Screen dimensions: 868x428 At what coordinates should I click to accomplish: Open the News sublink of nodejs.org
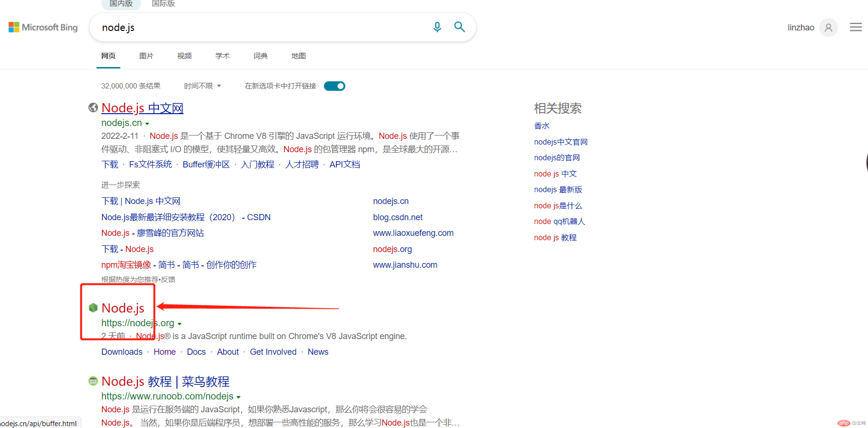click(318, 352)
